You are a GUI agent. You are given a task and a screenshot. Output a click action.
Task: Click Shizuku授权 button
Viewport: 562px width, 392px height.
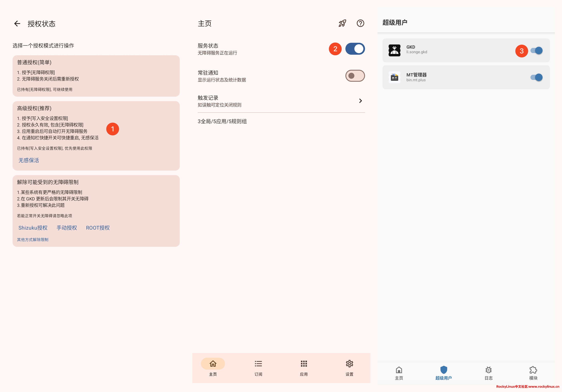33,228
